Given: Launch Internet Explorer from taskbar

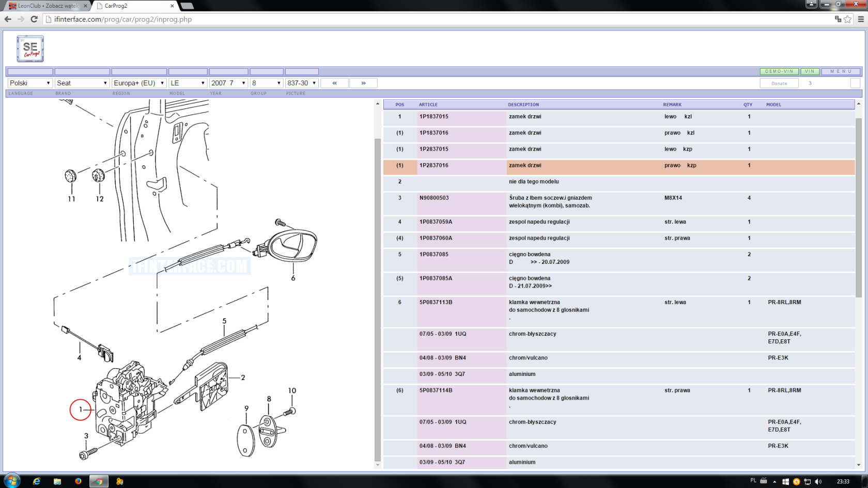Looking at the screenshot, I should click(37, 481).
